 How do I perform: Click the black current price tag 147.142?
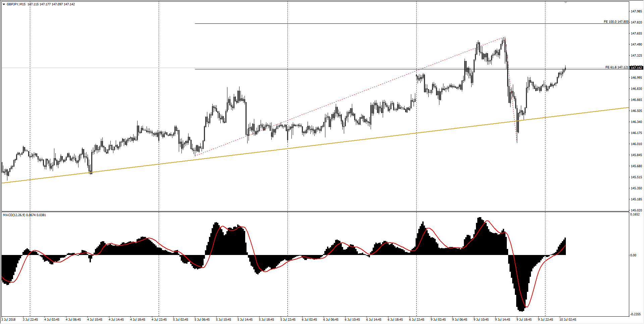(636, 68)
